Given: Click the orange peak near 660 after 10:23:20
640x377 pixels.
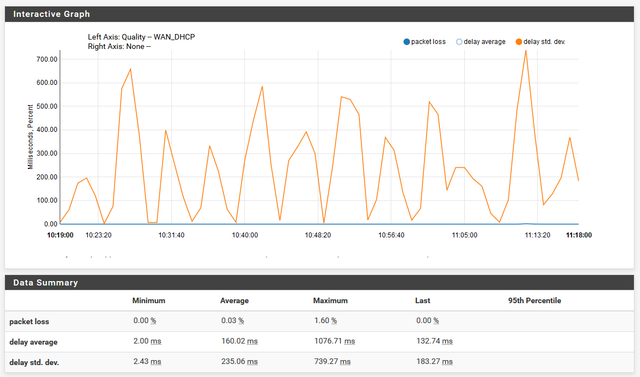Looking at the screenshot, I should click(x=130, y=69).
